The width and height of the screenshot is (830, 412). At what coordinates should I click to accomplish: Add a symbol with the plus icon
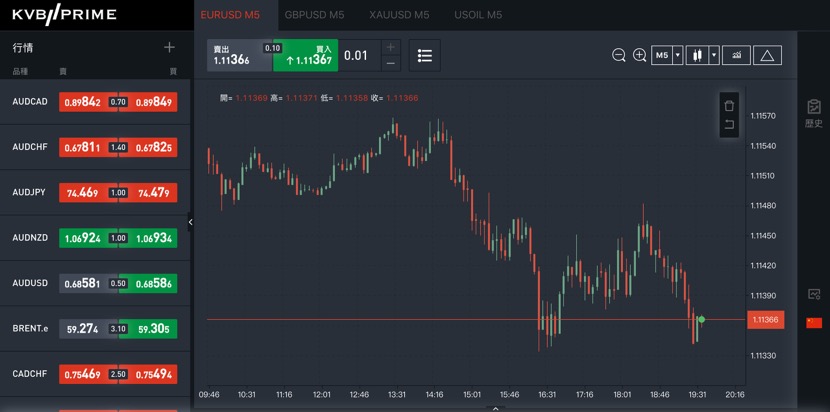[169, 47]
